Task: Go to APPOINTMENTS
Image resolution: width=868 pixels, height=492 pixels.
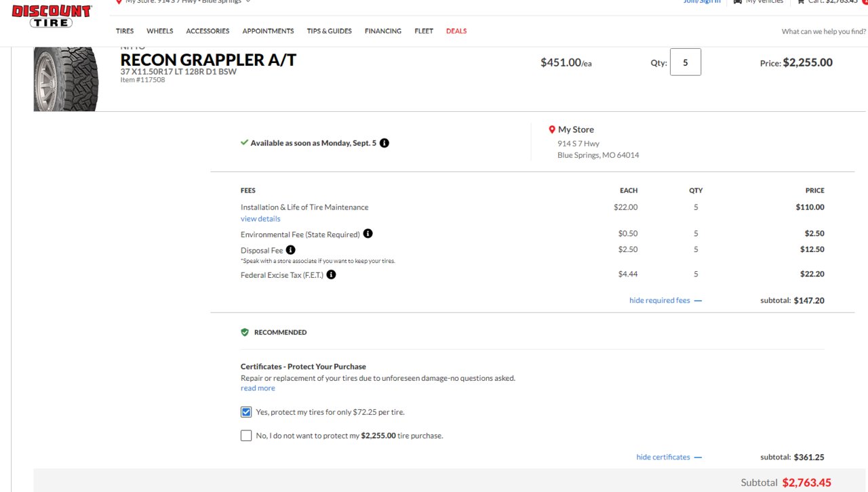Action: tap(268, 31)
